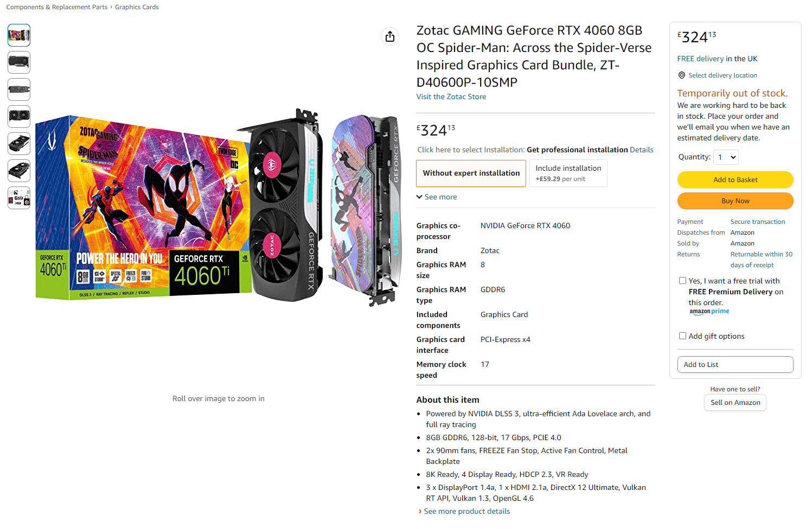Show the last thumbnail with feature icons
This screenshot has height=529, width=812.
[x=19, y=198]
